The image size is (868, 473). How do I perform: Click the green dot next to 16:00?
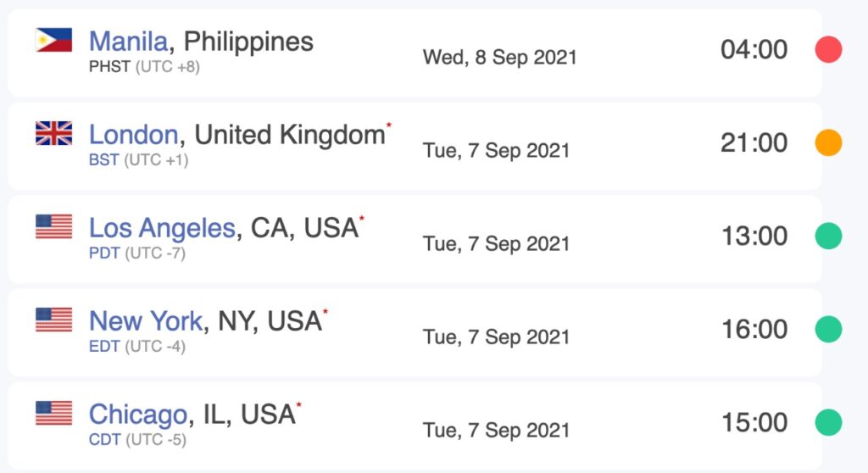[x=828, y=329]
